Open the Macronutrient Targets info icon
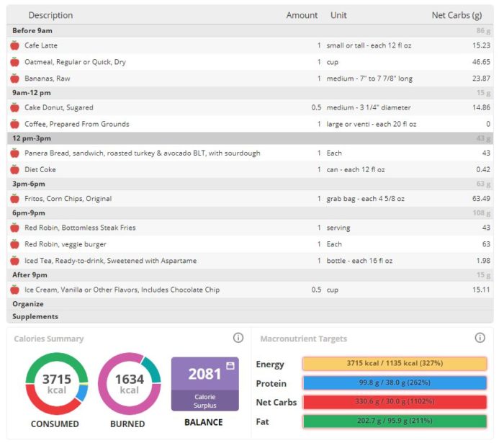The image size is (504, 443). pos(480,338)
